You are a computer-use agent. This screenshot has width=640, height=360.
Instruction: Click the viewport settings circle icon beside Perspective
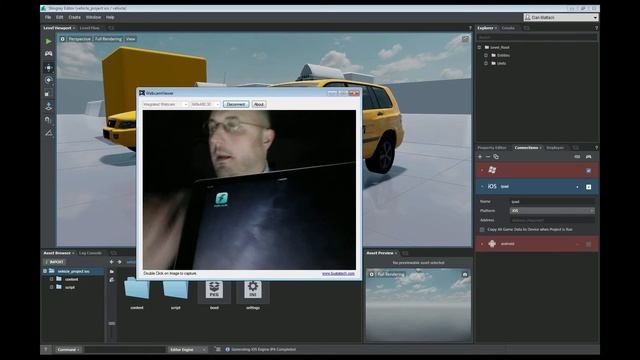pos(62,39)
